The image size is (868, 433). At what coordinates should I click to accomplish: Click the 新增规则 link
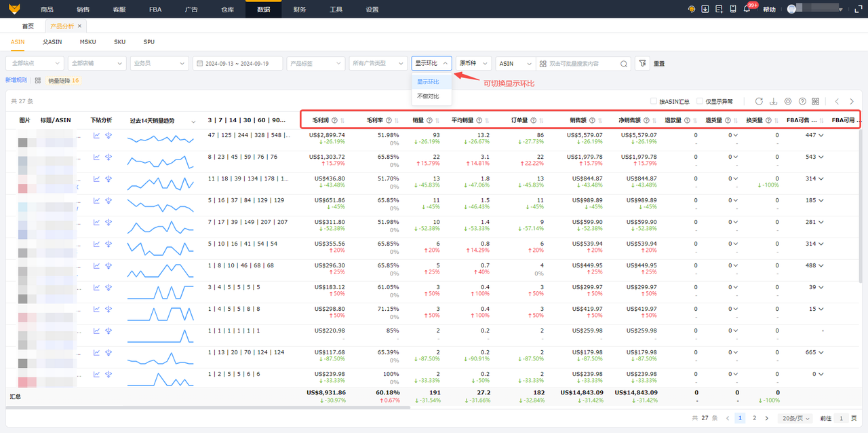(x=16, y=80)
